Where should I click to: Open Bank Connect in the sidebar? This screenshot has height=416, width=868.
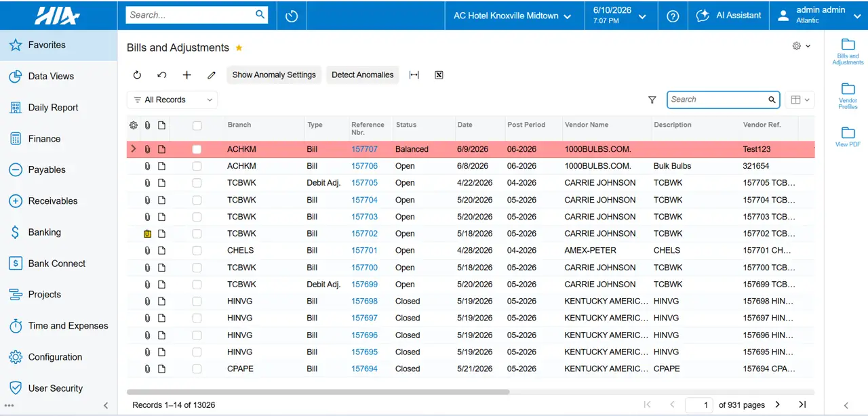(x=58, y=264)
